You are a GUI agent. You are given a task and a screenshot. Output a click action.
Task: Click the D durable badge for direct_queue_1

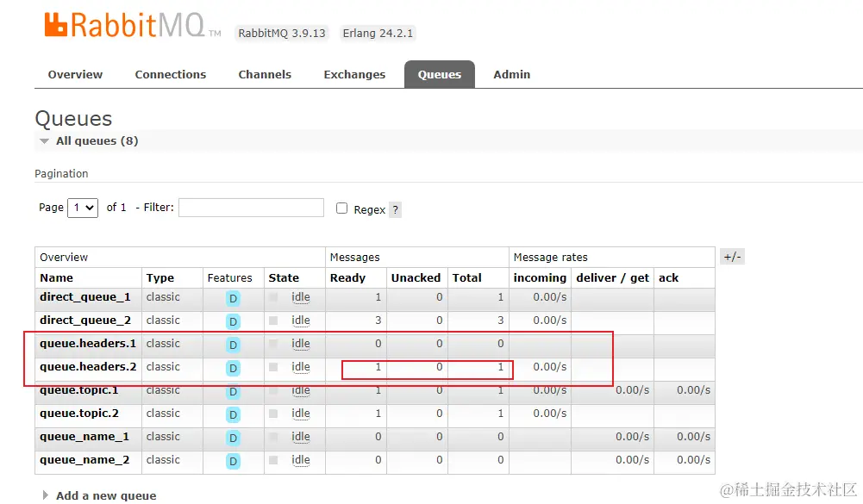point(233,298)
